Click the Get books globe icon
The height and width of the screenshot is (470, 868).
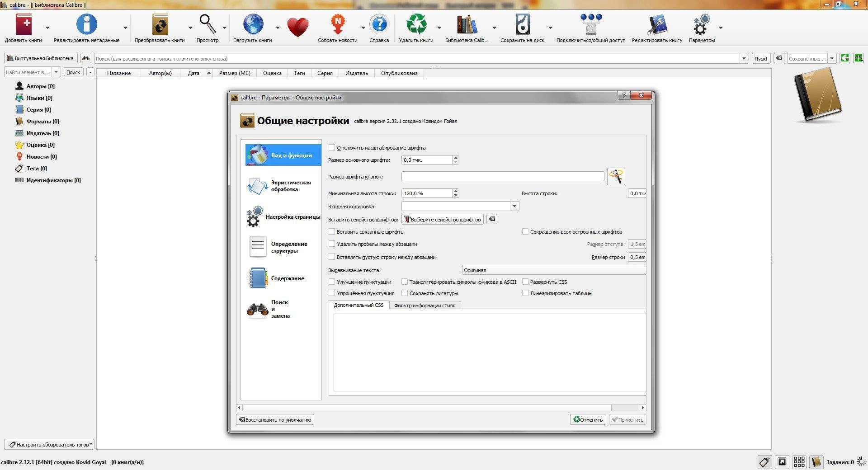click(x=253, y=24)
